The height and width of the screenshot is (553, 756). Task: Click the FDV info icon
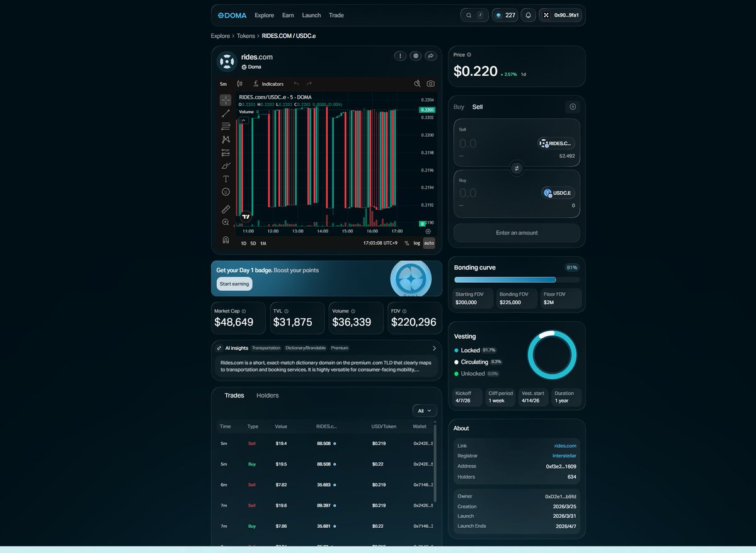(x=404, y=311)
